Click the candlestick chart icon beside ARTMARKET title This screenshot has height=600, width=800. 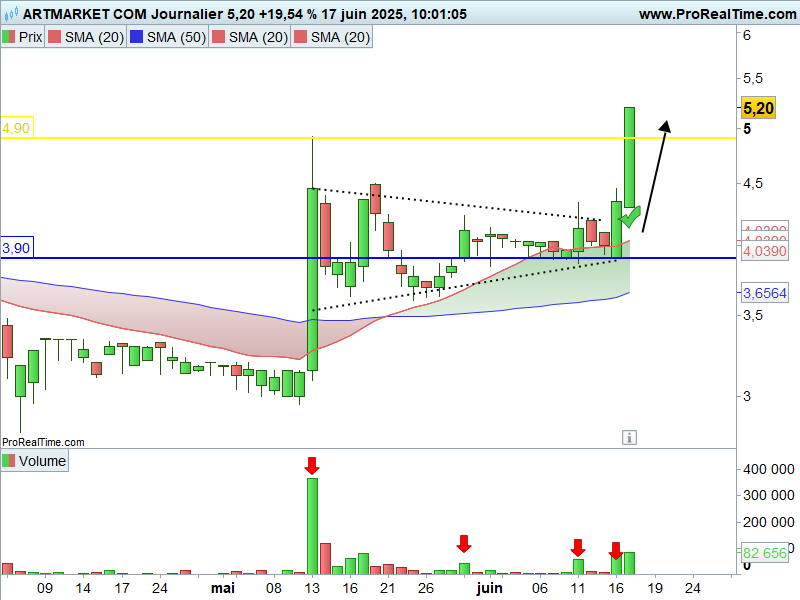point(11,13)
